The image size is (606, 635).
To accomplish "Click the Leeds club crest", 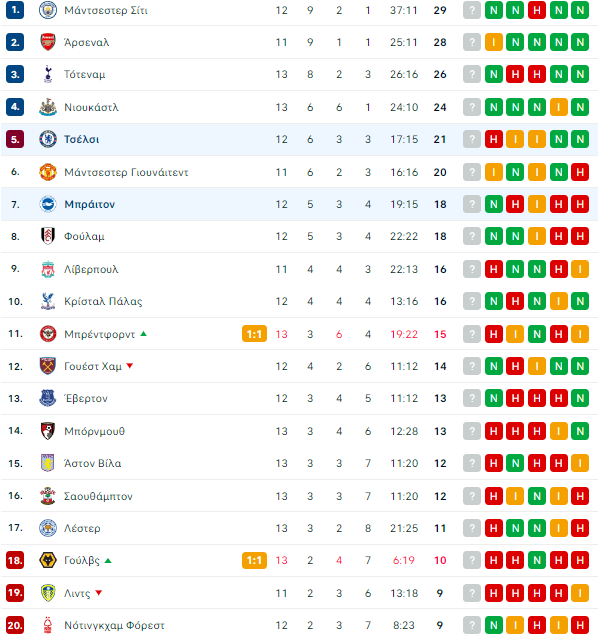I will (48, 593).
